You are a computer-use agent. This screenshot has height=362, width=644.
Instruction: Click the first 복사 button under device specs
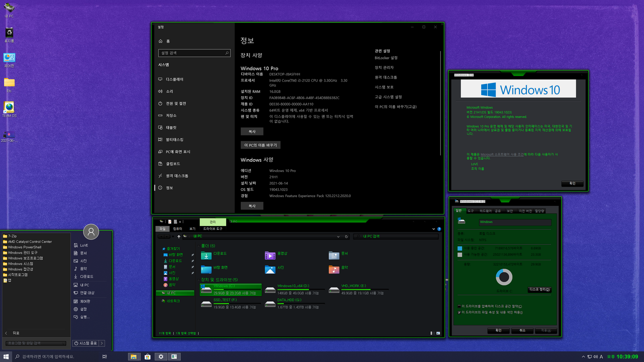252,131
